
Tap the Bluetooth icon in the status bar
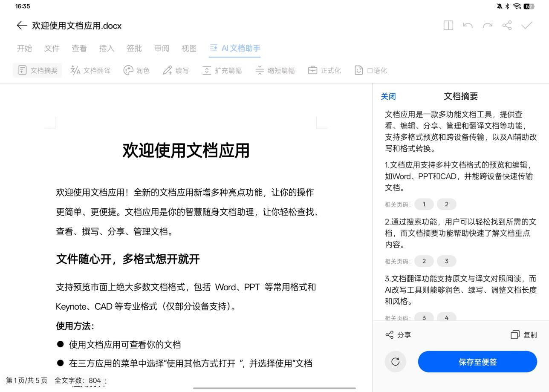(x=507, y=6)
